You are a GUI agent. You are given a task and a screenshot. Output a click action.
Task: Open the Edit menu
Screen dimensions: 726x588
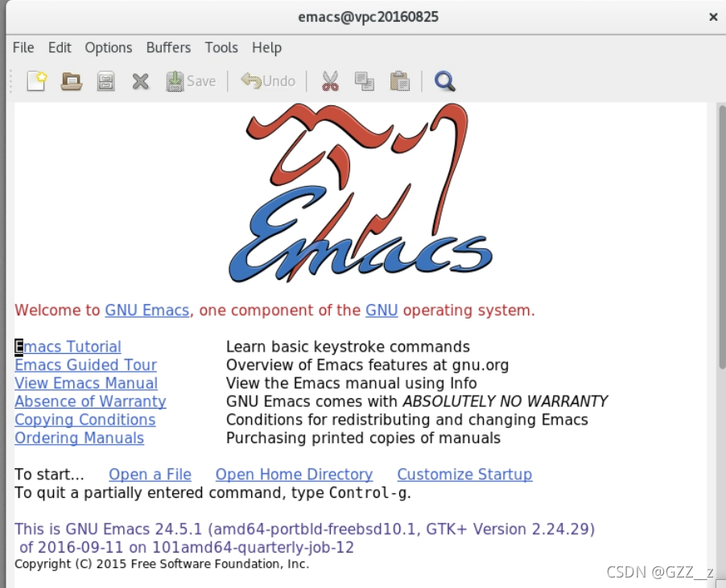coord(60,47)
